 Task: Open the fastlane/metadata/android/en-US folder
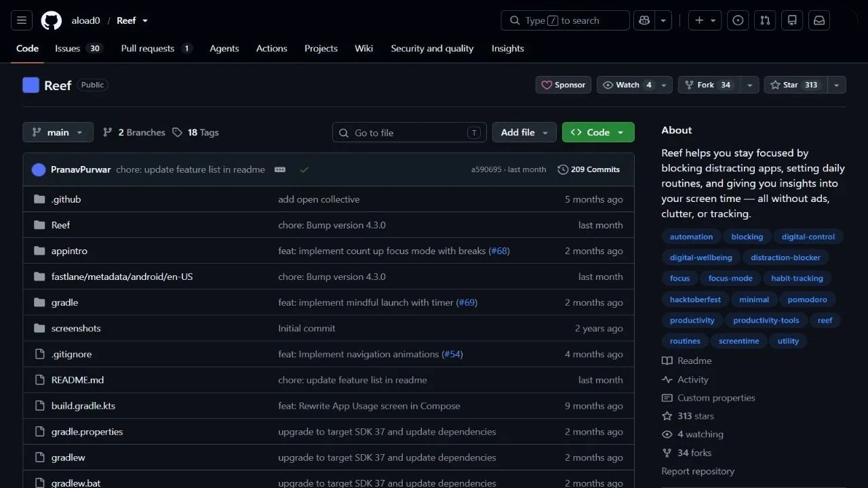[x=122, y=277]
